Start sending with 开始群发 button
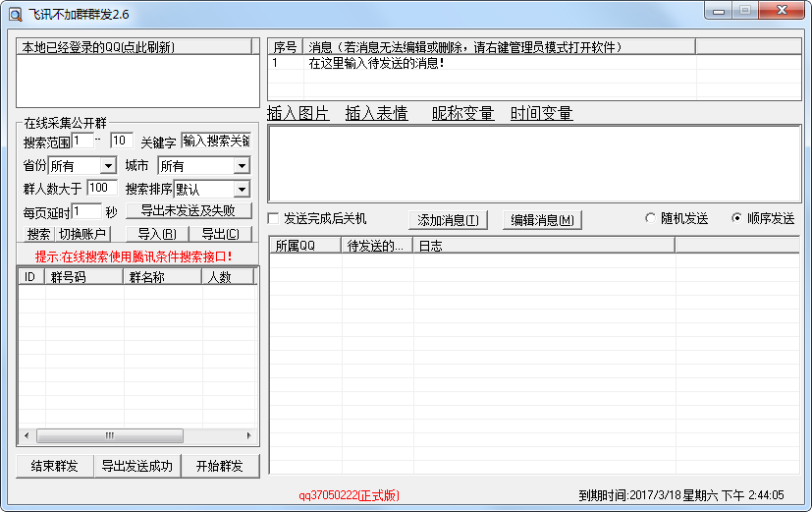This screenshot has width=812, height=512. point(220,466)
